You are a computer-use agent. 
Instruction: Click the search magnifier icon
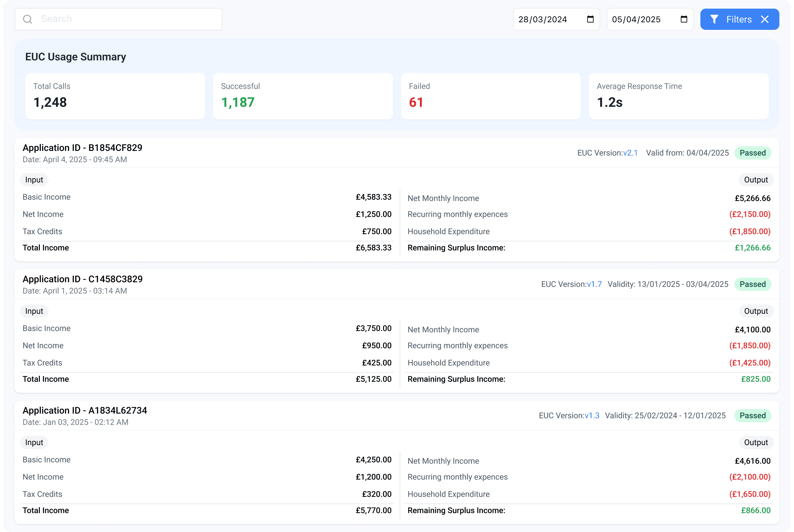28,19
